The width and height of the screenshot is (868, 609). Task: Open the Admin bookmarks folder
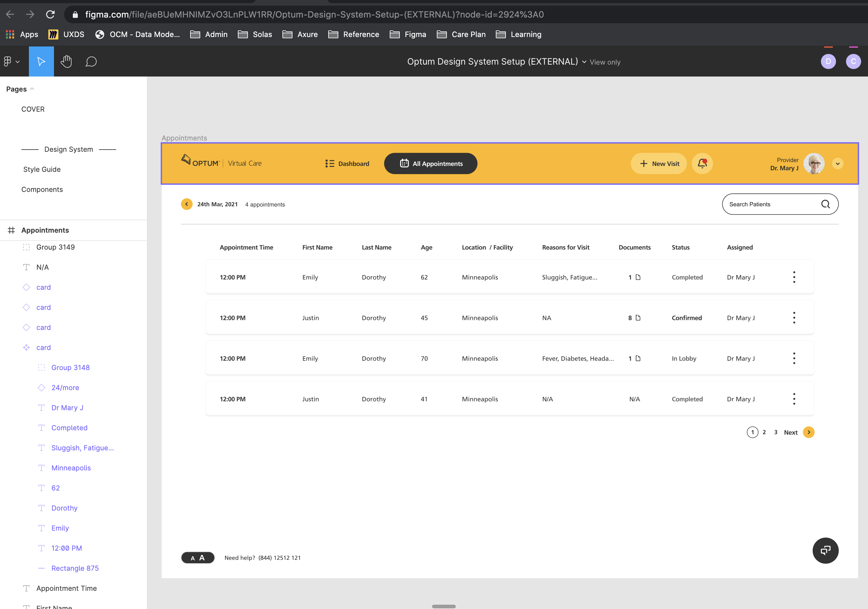tap(209, 34)
